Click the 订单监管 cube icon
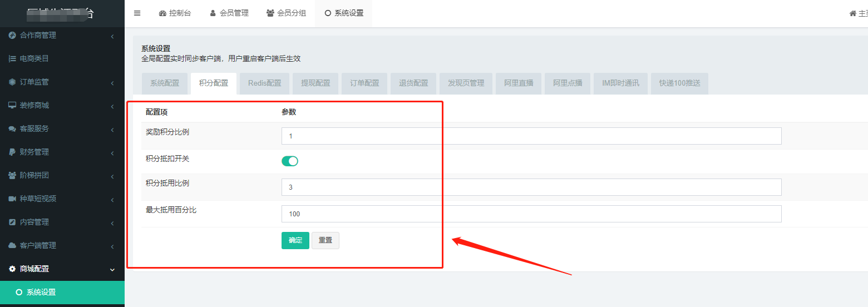The width and height of the screenshot is (868, 307). click(12, 82)
